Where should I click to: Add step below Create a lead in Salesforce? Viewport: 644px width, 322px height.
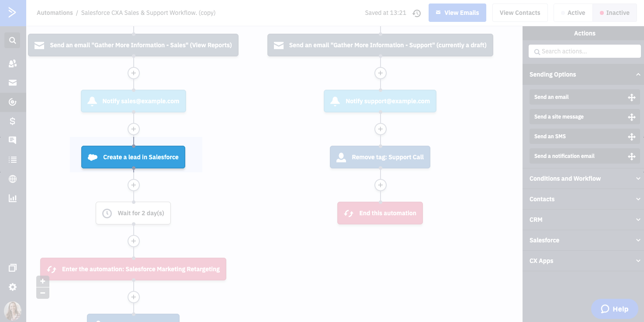click(134, 185)
